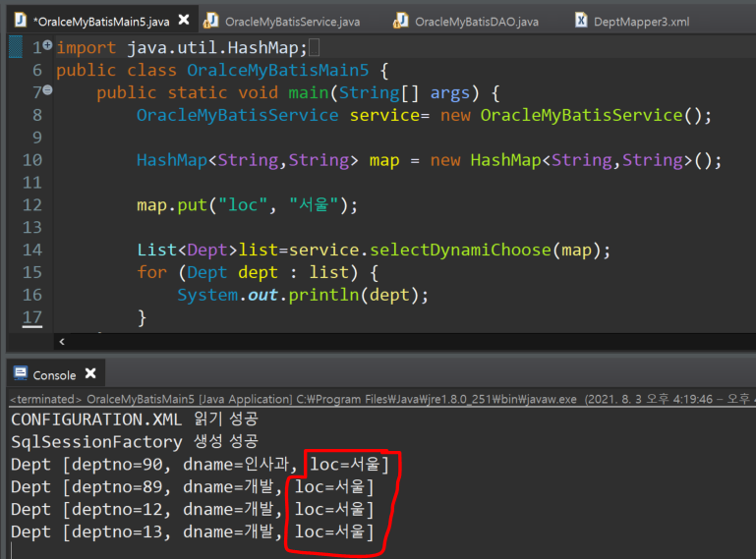Click the 'for' keyword on line 15
Screen dimensions: 756x559
point(151,272)
